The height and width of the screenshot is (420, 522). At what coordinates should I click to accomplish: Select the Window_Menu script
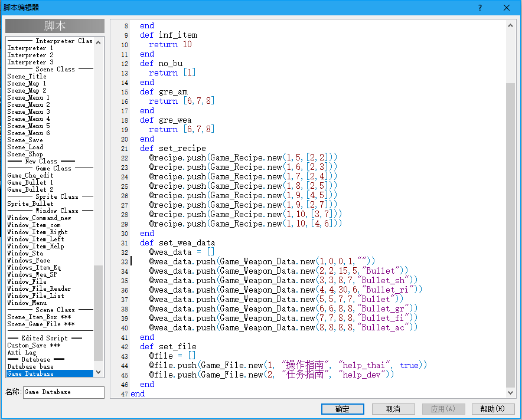(27, 303)
